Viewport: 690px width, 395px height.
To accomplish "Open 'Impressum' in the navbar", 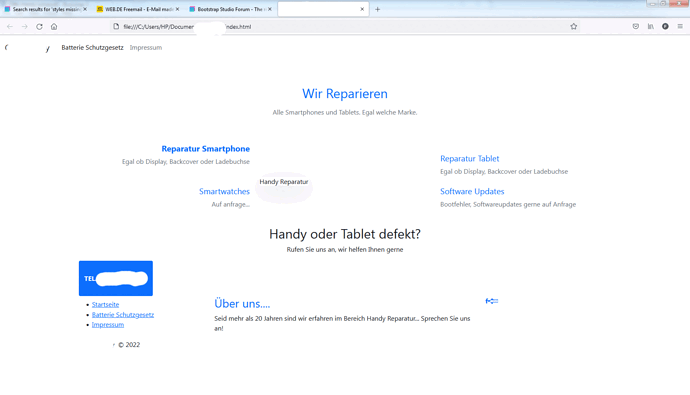I will coord(146,48).
